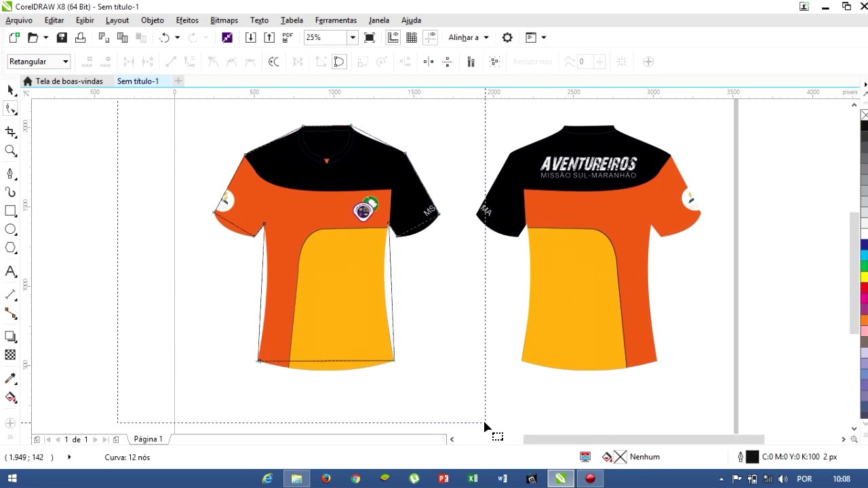Viewport: 868px width, 488px height.
Task: Select the Artistic Media tool
Action: [10, 192]
